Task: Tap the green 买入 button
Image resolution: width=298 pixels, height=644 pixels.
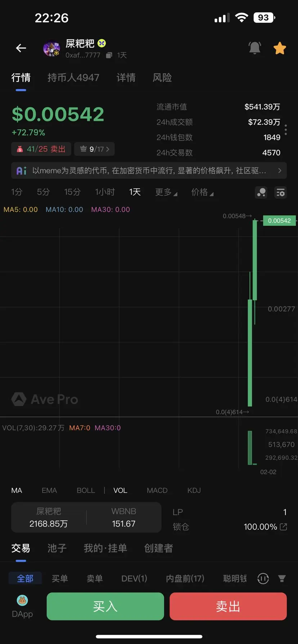Action: 105,607
